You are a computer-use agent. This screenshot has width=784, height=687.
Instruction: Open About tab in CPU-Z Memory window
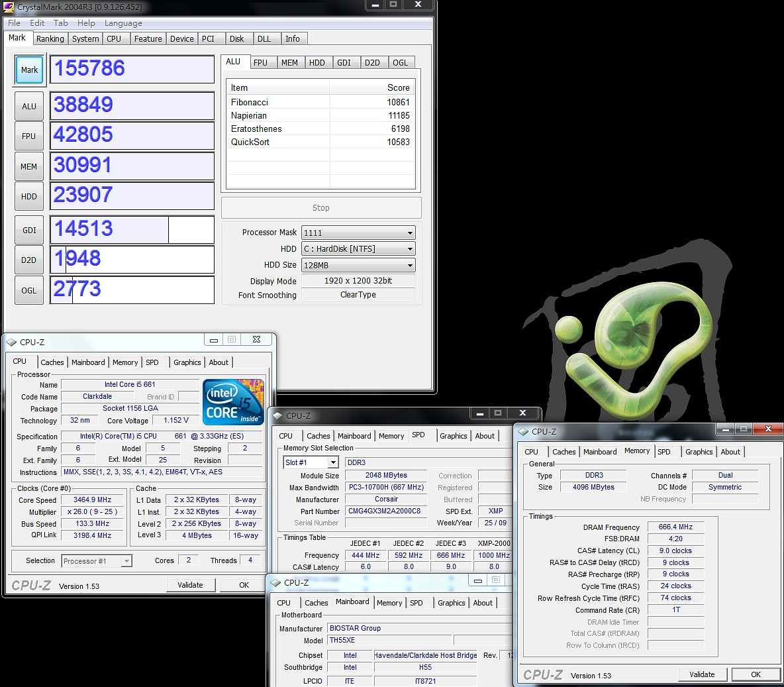(x=730, y=452)
